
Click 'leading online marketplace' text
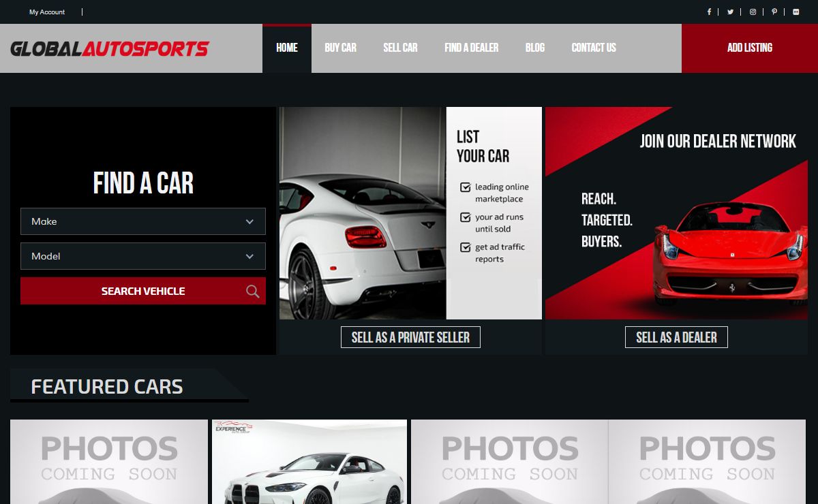point(502,193)
